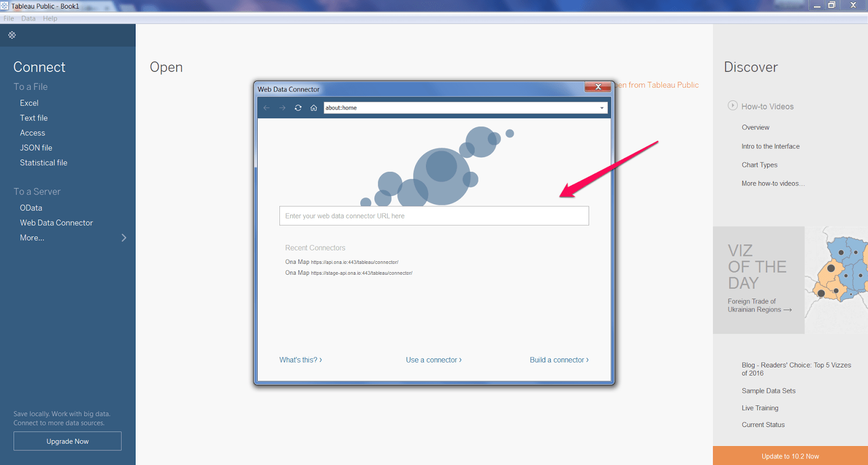Connect to OData server
The height and width of the screenshot is (465, 868).
[x=31, y=208]
